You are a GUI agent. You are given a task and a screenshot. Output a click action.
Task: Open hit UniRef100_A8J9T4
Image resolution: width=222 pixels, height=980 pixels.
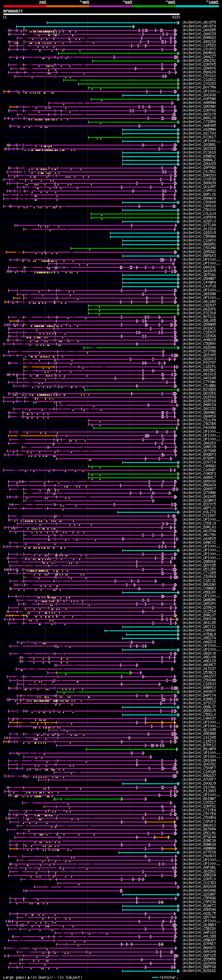(x=199, y=26)
